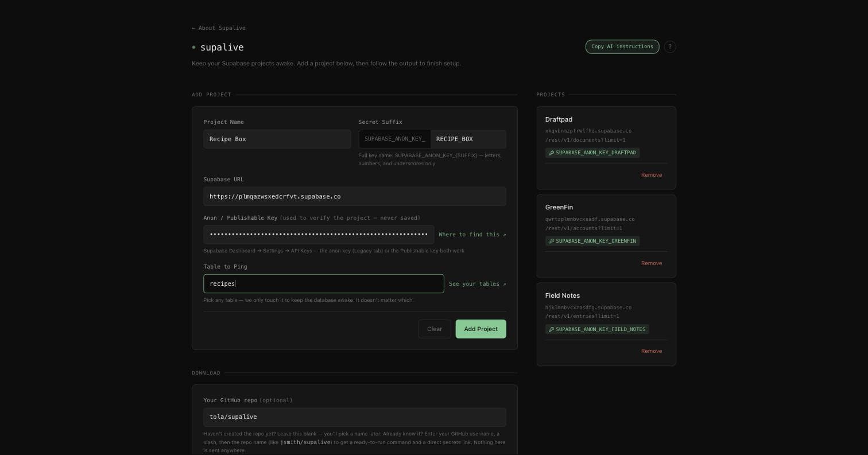Click key icon on SUPABASE_ANON_KEY_DRAFTPAD badge
Viewport: 868px width, 455px height.
(552, 153)
